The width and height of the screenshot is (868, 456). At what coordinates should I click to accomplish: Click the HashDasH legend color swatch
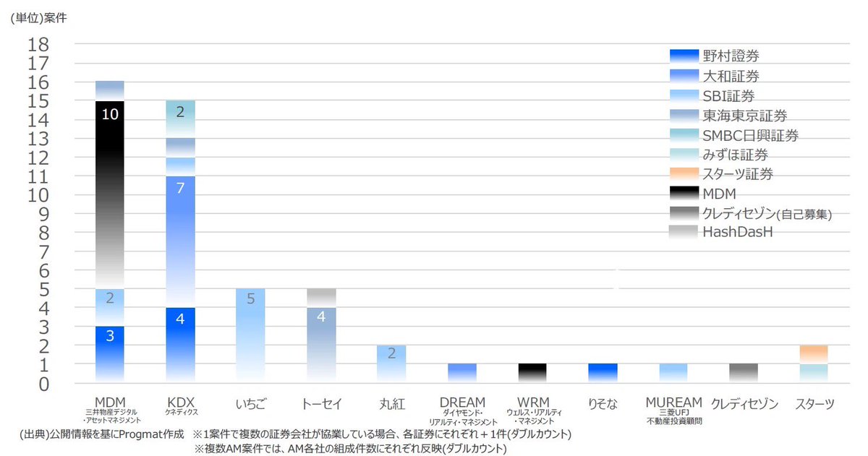click(x=684, y=232)
